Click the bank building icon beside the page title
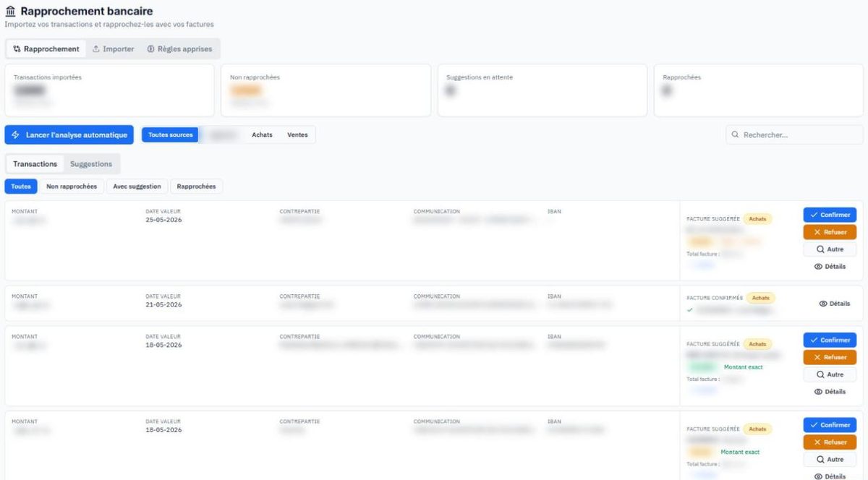Image resolution: width=868 pixels, height=480 pixels. [x=10, y=12]
